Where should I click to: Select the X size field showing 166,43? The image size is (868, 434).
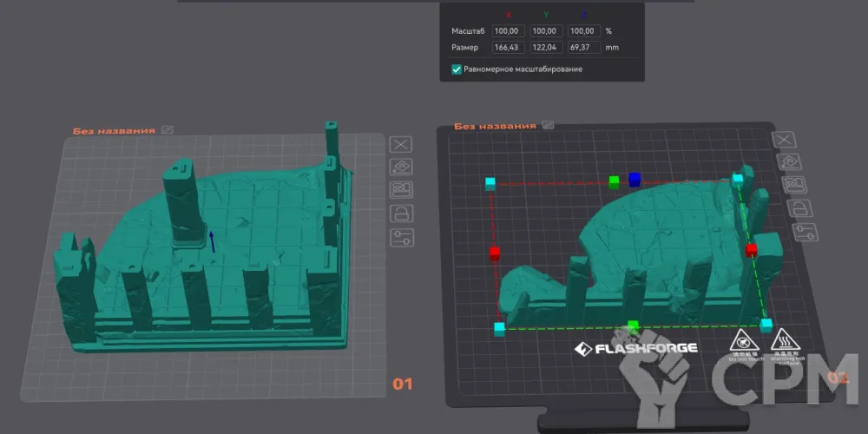point(509,48)
